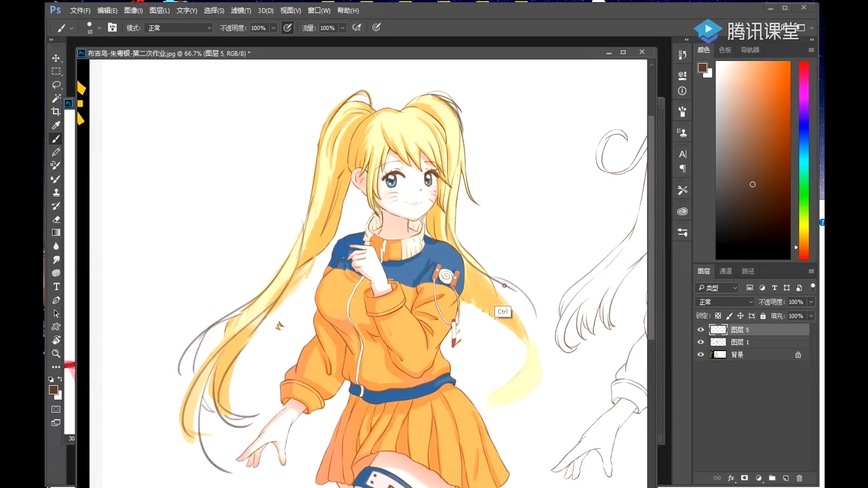Toggle lock position icon
This screenshot has width=868, height=488.
[741, 316]
